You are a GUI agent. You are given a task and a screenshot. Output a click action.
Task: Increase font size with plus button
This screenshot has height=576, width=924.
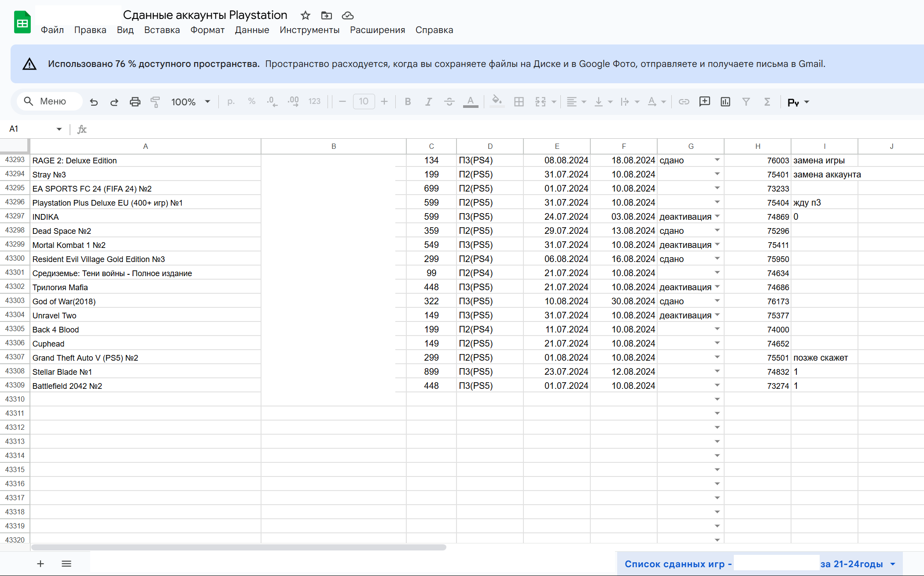(x=384, y=102)
